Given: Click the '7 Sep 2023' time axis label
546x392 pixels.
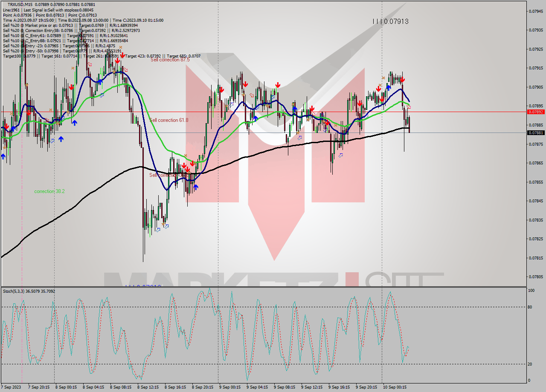Looking at the screenshot, I should (x=11, y=387).
